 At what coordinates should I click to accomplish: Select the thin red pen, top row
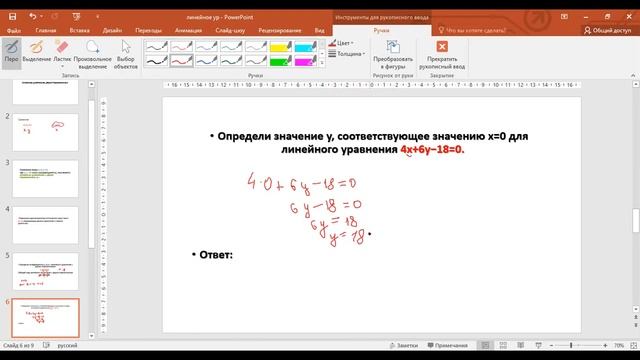pyautogui.click(x=181, y=47)
